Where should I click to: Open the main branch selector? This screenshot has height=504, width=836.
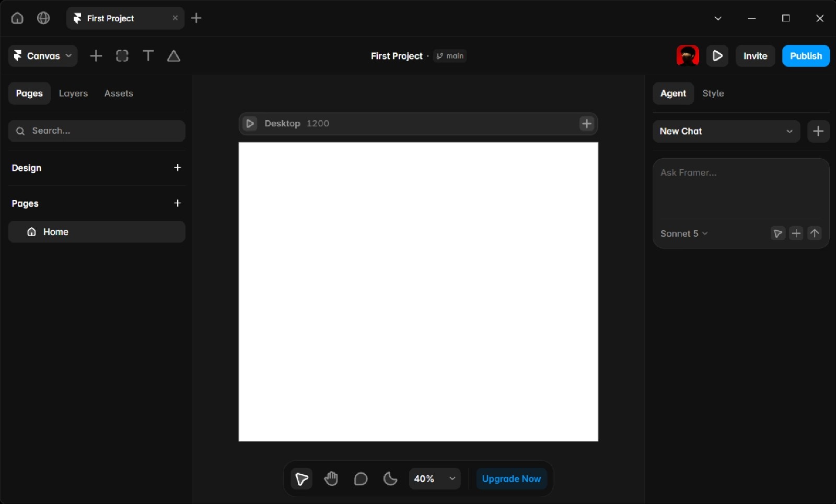coord(450,56)
